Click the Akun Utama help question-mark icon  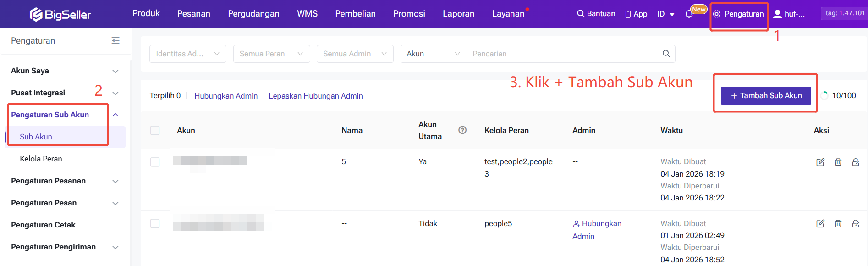click(x=462, y=130)
